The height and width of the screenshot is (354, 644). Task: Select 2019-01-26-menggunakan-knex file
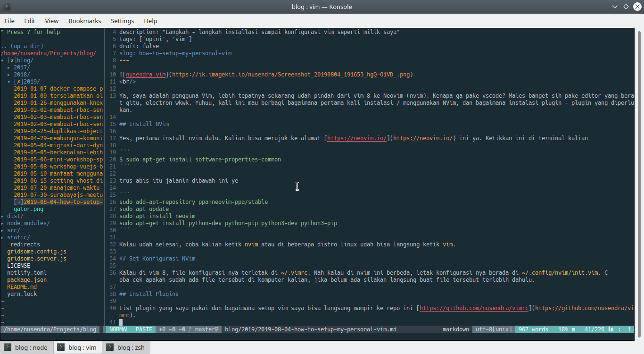pos(58,103)
